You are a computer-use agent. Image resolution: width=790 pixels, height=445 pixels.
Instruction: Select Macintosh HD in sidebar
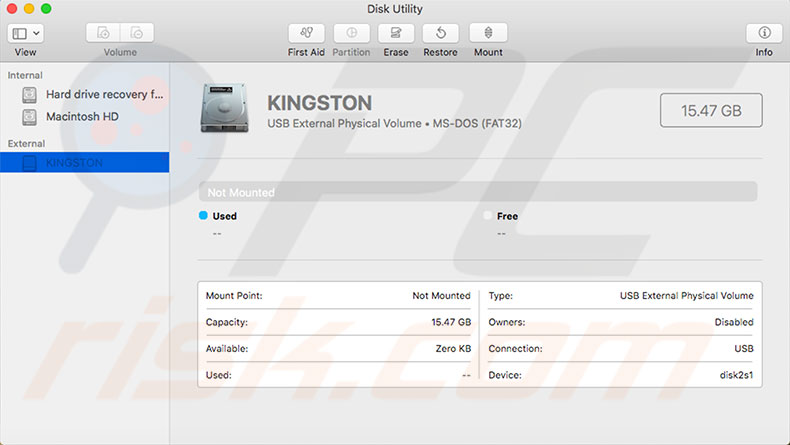coord(83,116)
